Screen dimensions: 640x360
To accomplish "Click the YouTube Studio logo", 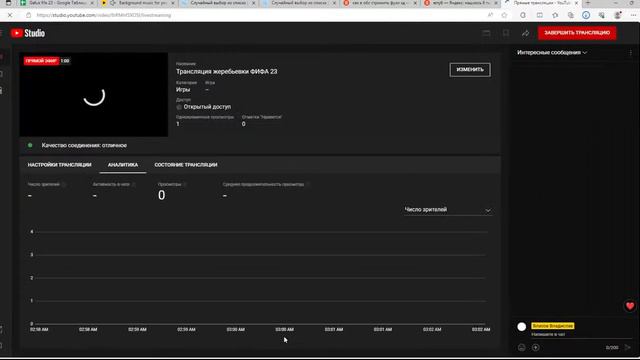I will point(28,33).
